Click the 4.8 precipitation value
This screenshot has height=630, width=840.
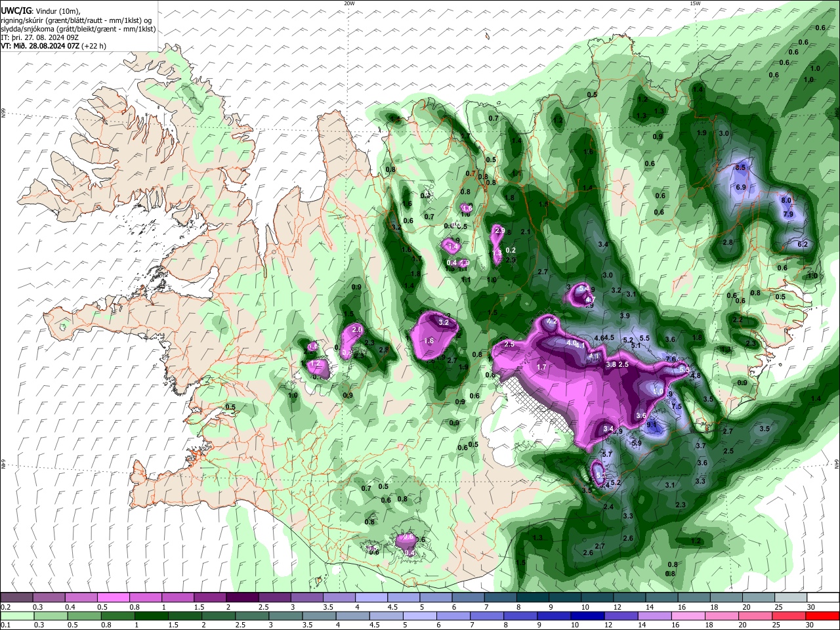pyautogui.click(x=696, y=375)
